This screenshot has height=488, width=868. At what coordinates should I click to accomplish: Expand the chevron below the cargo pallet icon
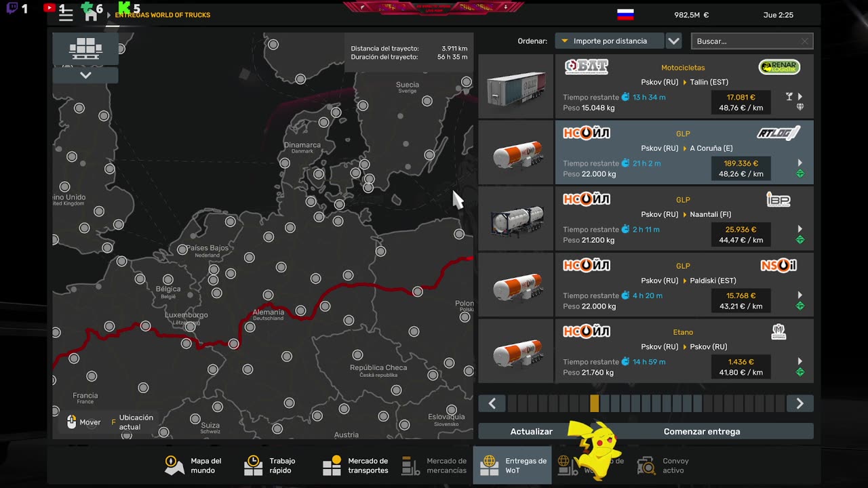[85, 75]
